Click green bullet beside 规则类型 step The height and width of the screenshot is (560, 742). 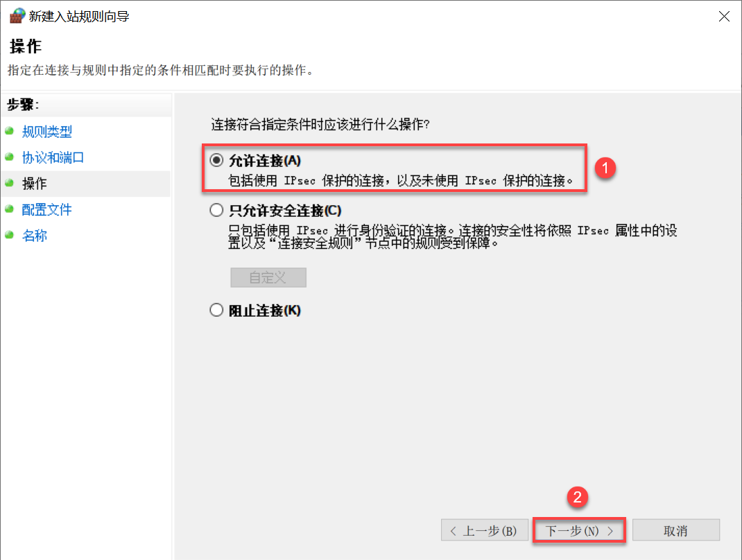click(x=9, y=131)
